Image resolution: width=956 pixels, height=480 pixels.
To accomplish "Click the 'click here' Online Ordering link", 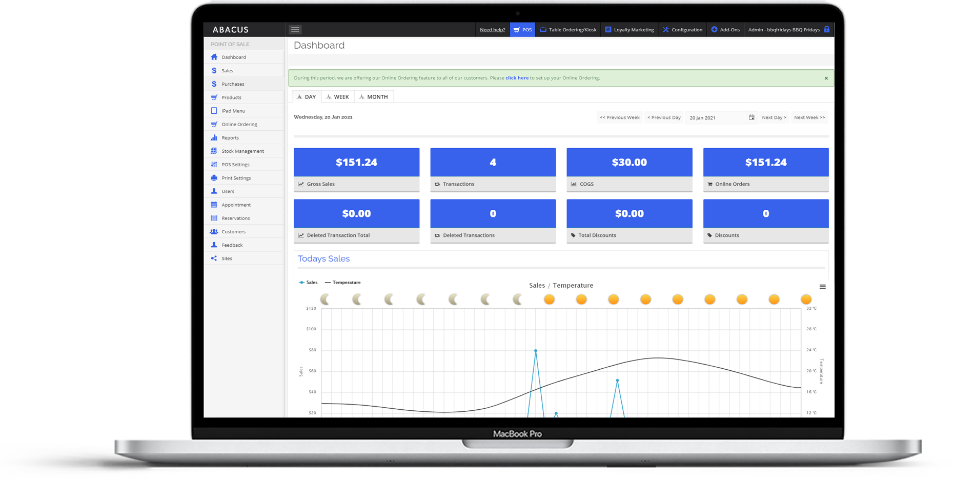I will (x=517, y=77).
